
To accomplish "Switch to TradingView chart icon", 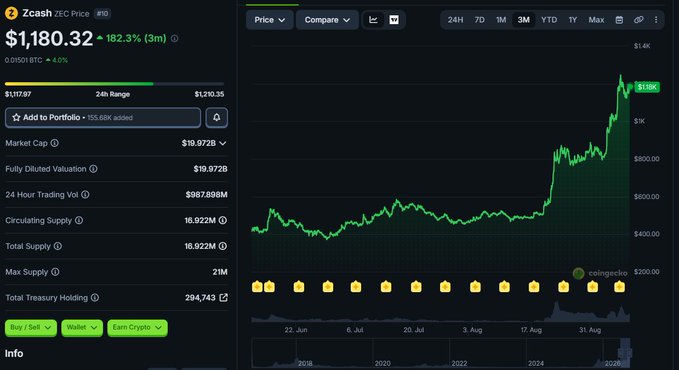I will click(x=394, y=20).
